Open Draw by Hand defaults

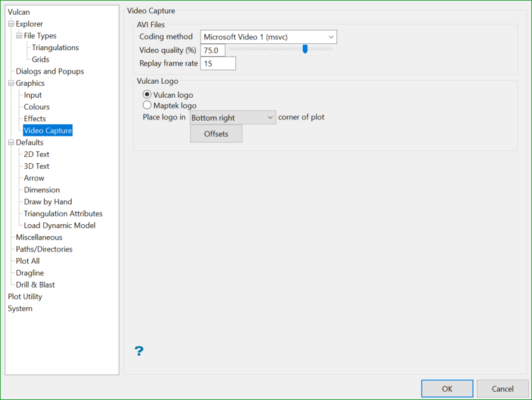click(48, 202)
